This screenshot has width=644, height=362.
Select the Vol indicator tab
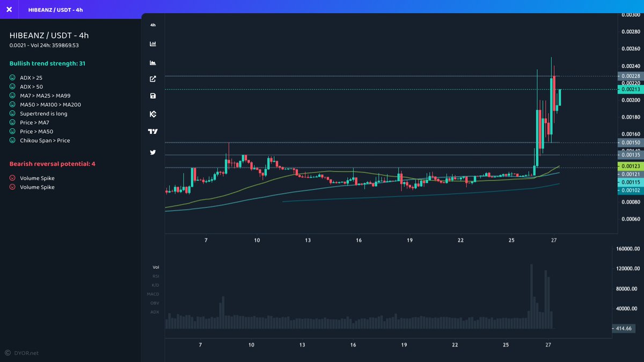coord(156,267)
